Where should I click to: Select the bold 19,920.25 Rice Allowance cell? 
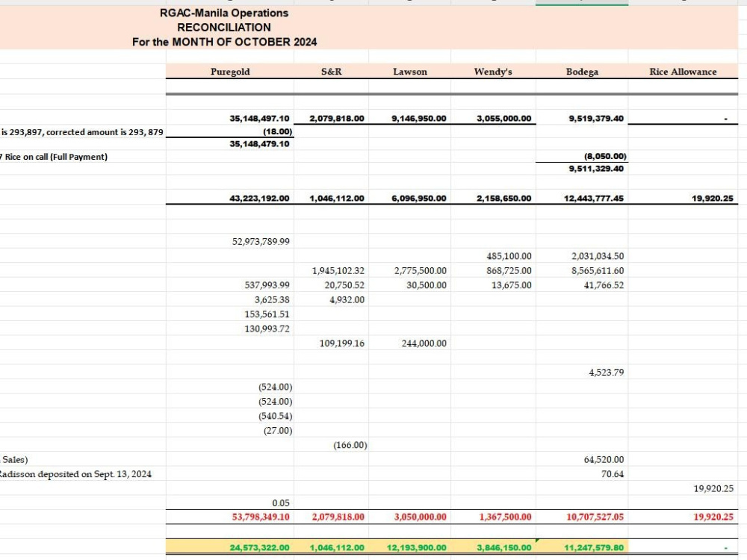tap(713, 199)
